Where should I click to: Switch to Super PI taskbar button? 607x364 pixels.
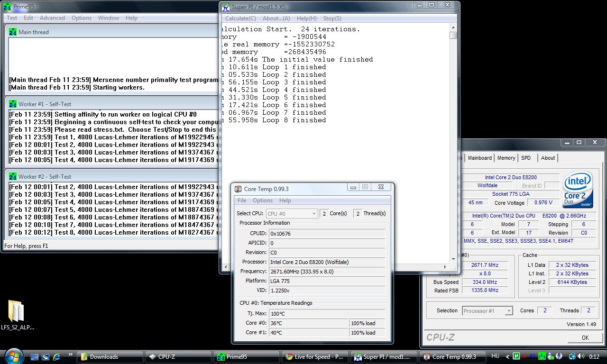pos(383,357)
